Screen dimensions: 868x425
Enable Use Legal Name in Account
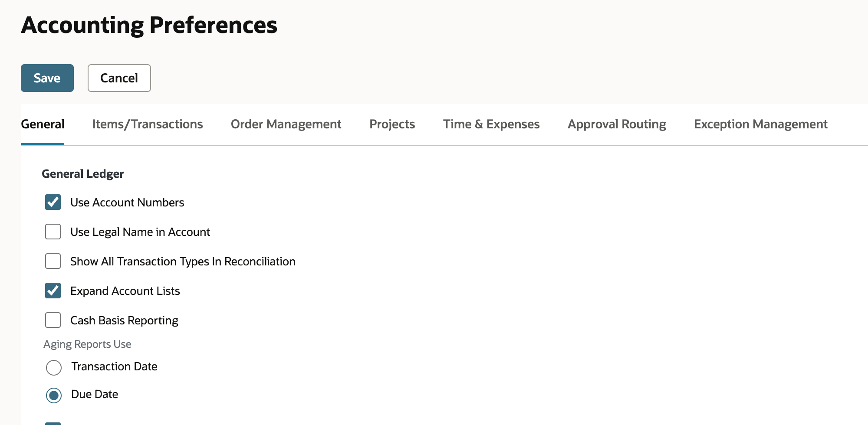pos(53,232)
